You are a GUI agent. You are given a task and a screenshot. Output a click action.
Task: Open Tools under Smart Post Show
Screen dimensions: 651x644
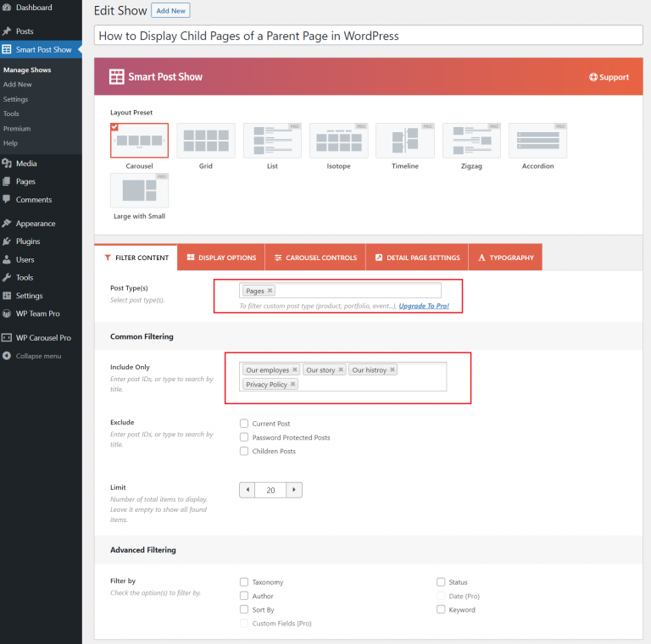click(11, 114)
